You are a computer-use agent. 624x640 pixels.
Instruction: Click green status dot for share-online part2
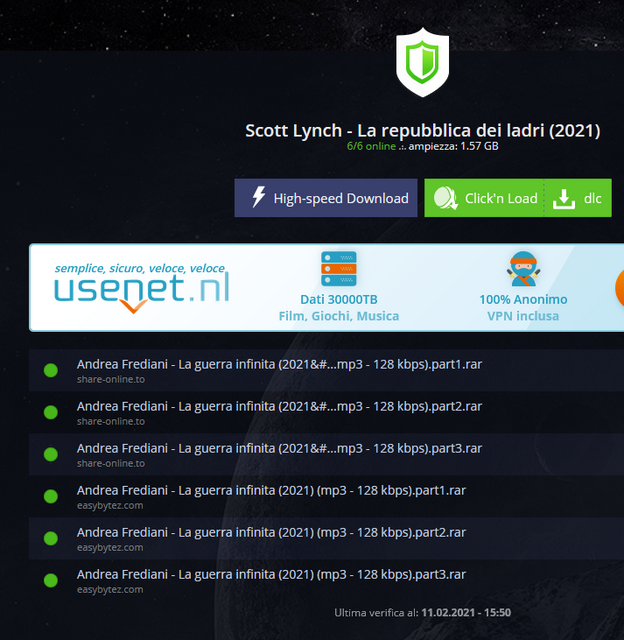[51, 412]
